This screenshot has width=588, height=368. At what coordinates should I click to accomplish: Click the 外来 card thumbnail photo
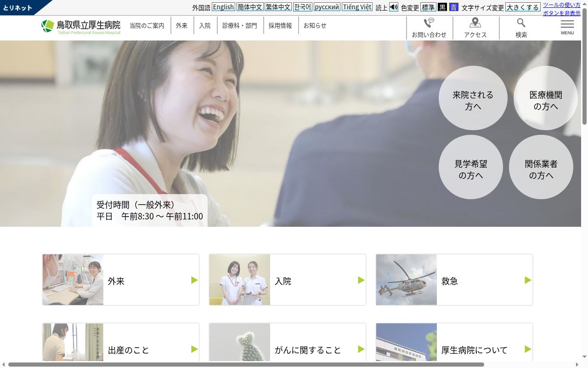point(73,280)
